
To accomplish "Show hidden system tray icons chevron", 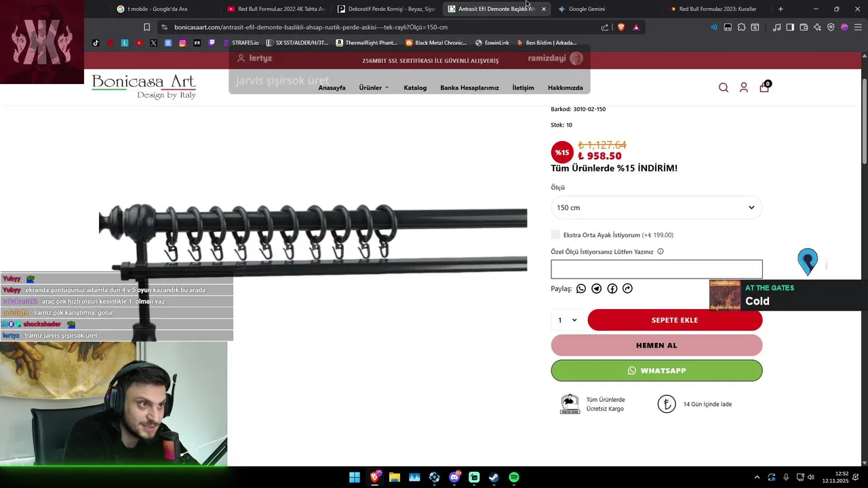I will (757, 477).
